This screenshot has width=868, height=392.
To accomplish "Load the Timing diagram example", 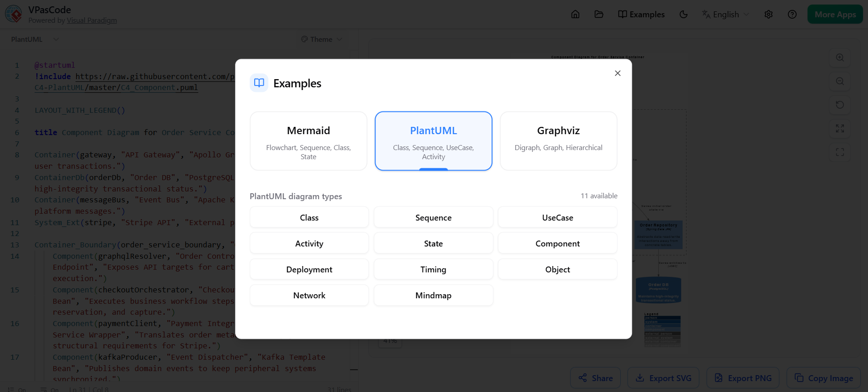I will pos(433,269).
